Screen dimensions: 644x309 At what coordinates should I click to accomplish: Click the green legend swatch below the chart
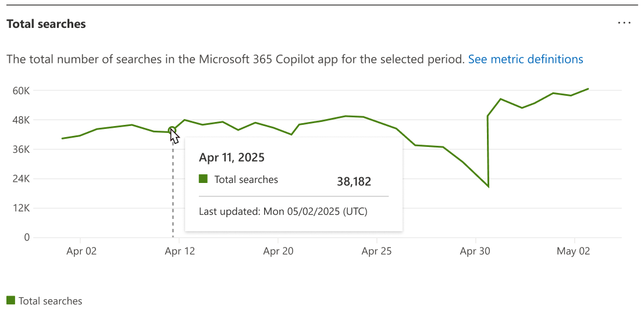[x=10, y=301]
